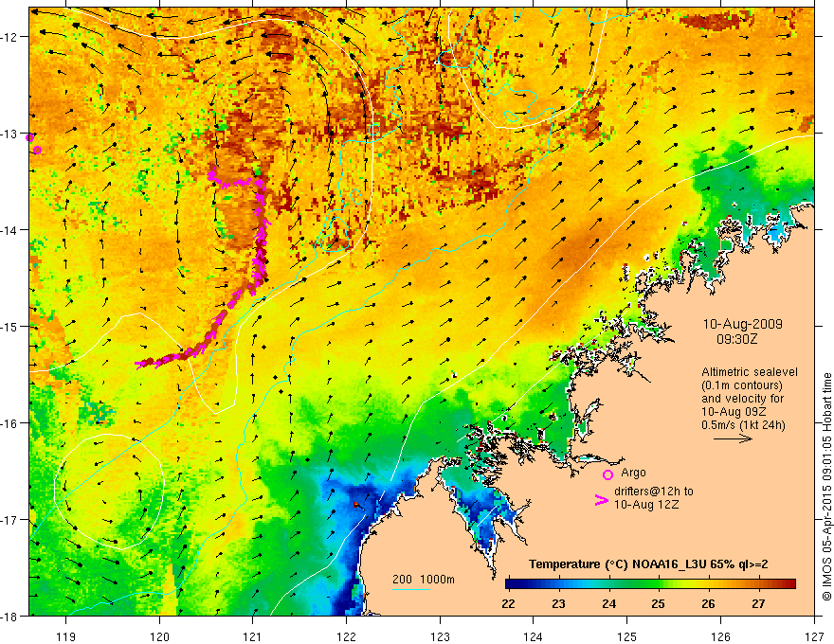Viewport: 834px width, 644px height.
Task: Click the longitude axis label '127'
Action: [x=814, y=636]
